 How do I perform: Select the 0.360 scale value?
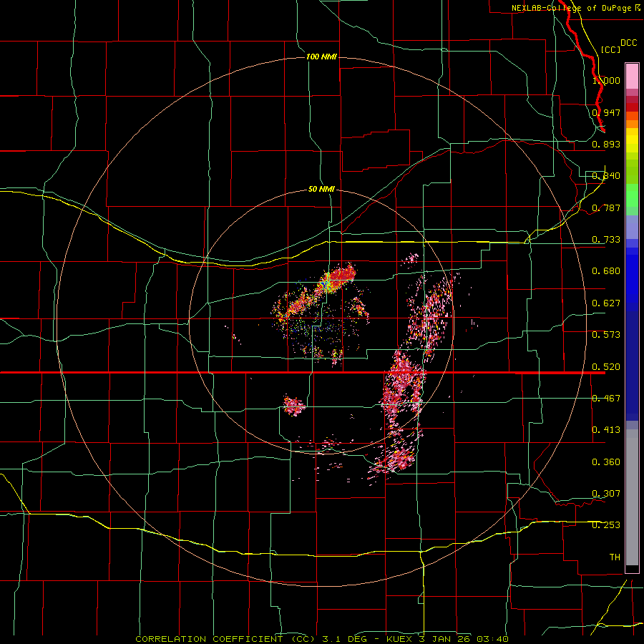point(606,462)
